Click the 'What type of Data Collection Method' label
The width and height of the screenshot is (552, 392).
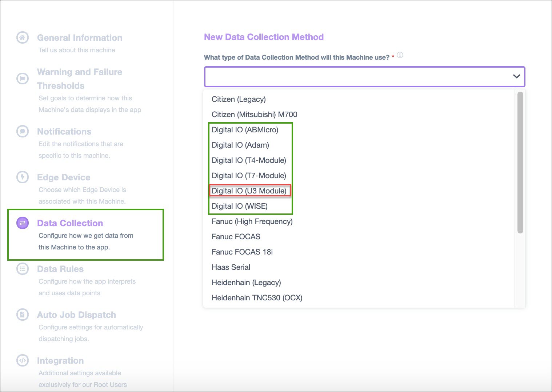(297, 57)
